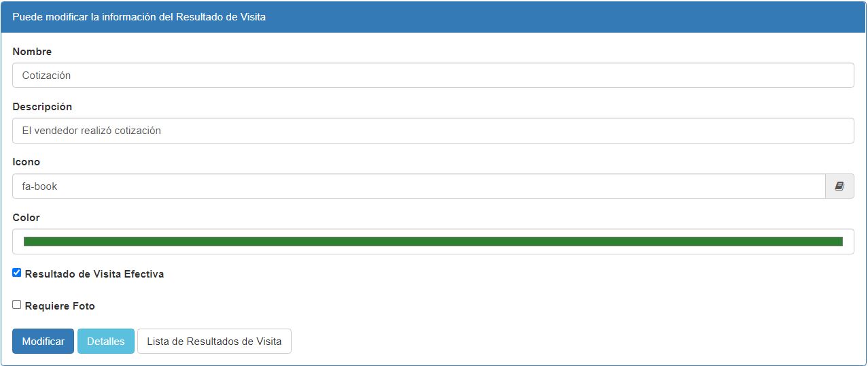Focus the Nombre input field

tap(433, 76)
